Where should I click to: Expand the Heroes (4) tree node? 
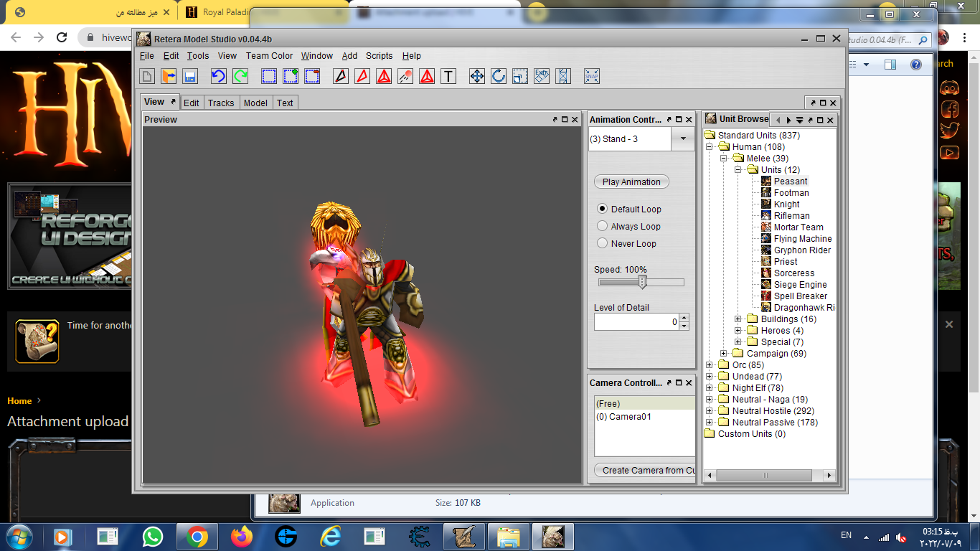[738, 331]
